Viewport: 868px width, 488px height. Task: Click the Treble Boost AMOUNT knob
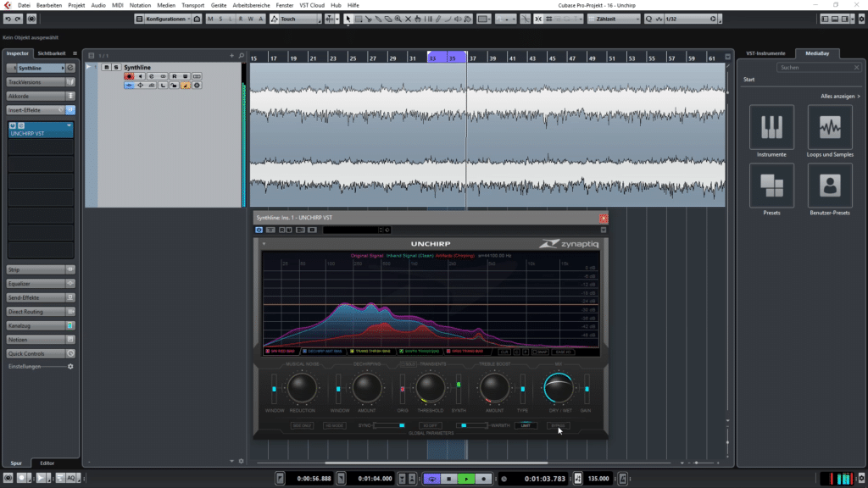[x=494, y=388]
